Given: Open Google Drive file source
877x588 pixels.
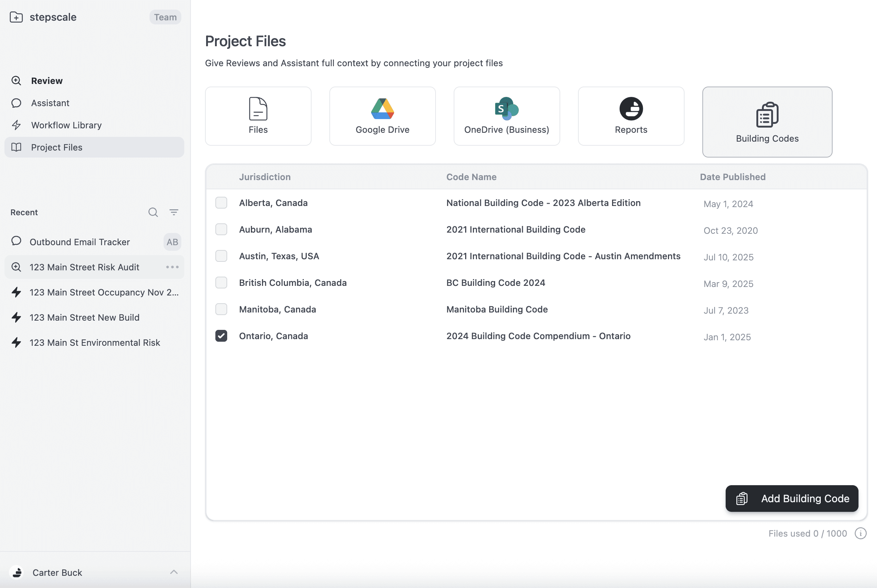Looking at the screenshot, I should (382, 116).
